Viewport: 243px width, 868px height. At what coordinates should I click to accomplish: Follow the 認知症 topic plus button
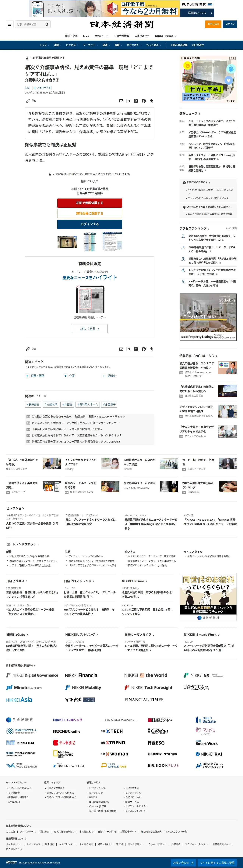coord(104,376)
